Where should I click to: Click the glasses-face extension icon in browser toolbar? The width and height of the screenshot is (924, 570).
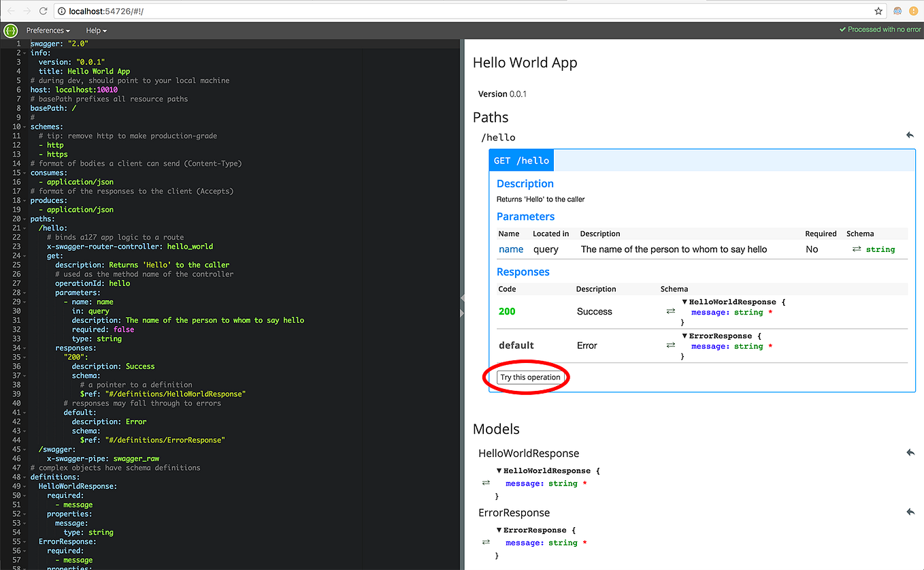(x=897, y=11)
